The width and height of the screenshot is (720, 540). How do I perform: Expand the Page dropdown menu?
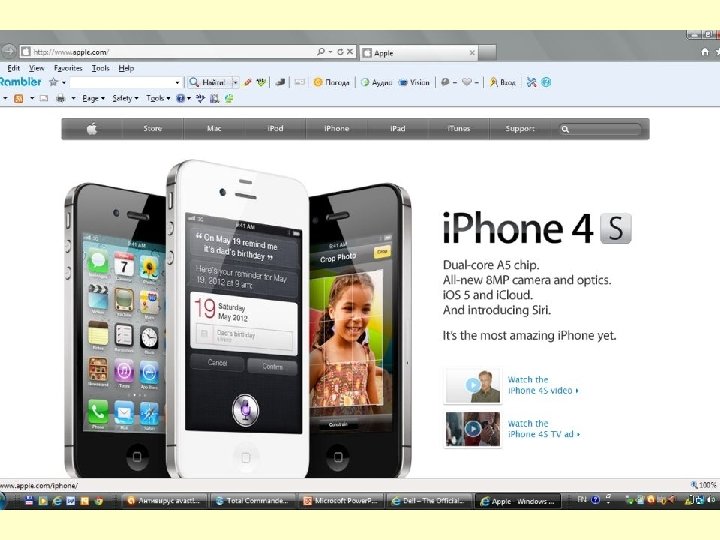[x=93, y=98]
